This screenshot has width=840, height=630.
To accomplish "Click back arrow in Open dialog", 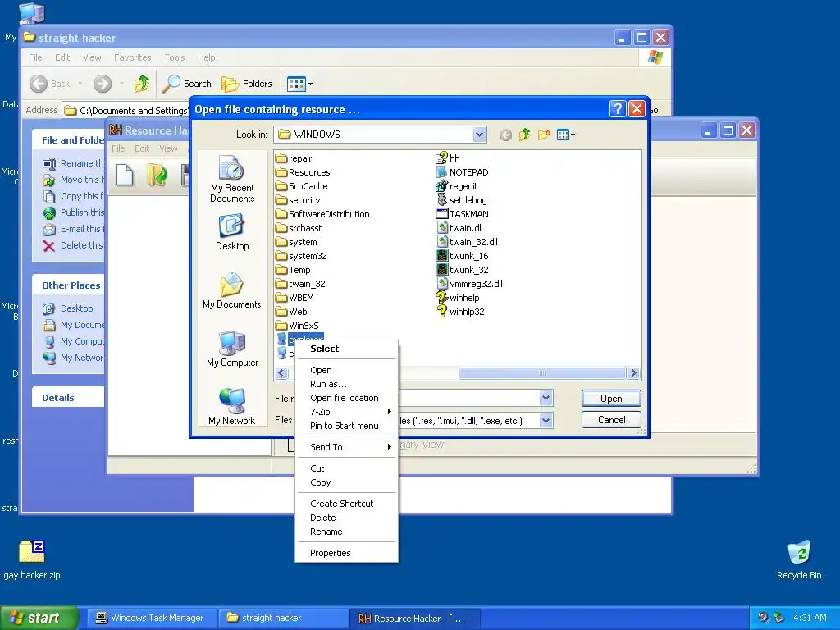I will point(505,135).
